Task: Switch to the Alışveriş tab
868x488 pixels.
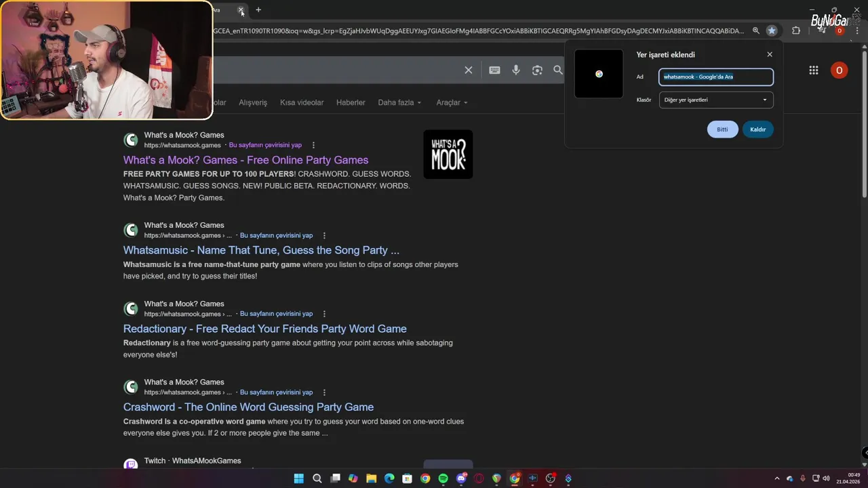Action: pyautogui.click(x=253, y=102)
